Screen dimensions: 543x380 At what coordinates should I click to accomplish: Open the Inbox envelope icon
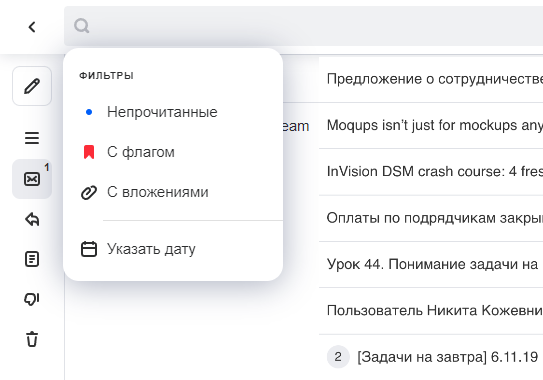pos(32,179)
